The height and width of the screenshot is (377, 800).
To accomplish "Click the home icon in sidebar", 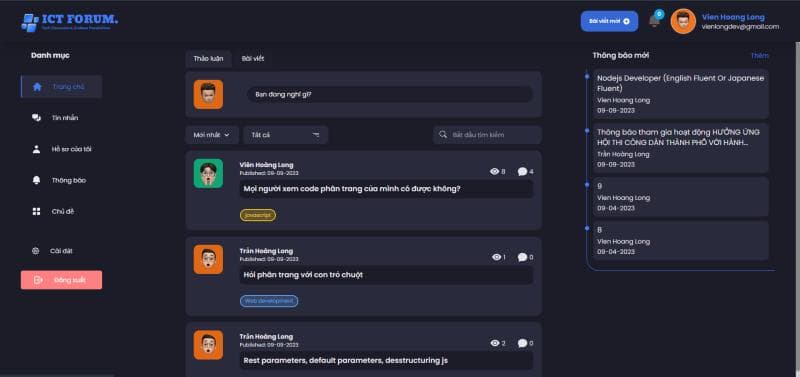I will (x=37, y=87).
